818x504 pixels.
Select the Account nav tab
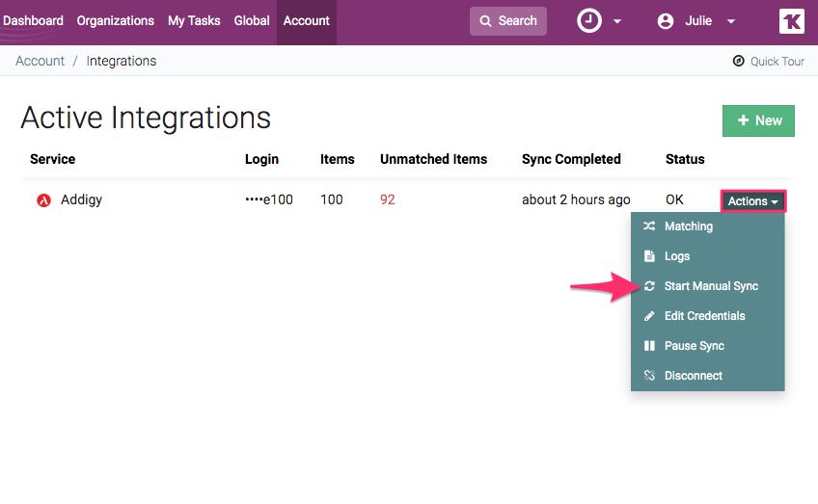pos(306,21)
